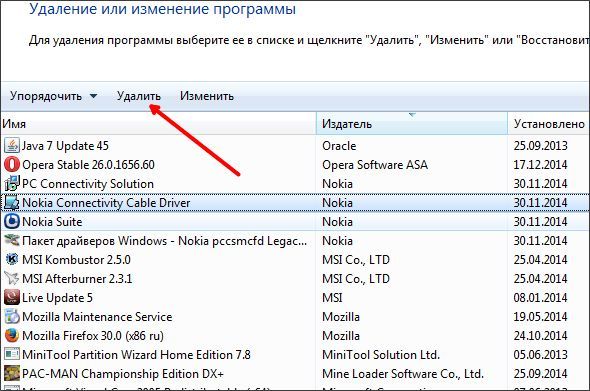Select the Live Update 5 entry
The image size is (590, 391).
[295, 298]
